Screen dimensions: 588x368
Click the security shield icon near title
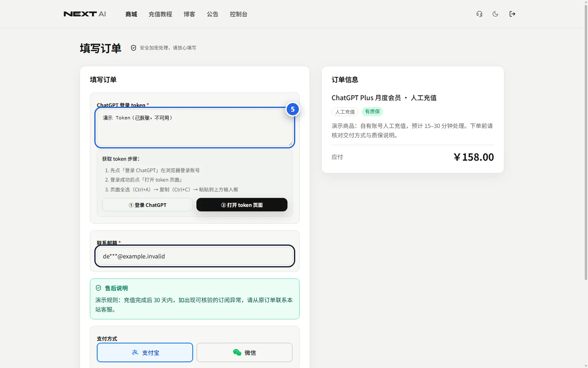pyautogui.click(x=134, y=48)
